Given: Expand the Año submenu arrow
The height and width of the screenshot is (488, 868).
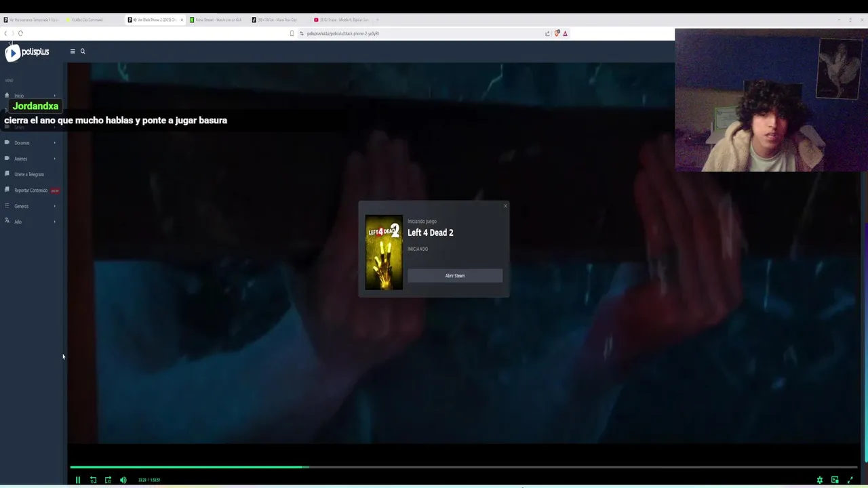Looking at the screenshot, I should click(x=55, y=222).
